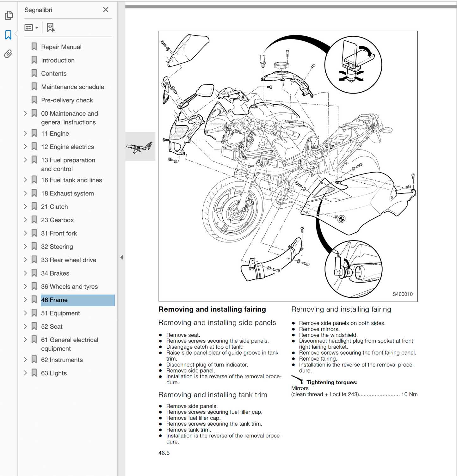Go to the Maintenance schedule bookmark
Viewport: 457px width, 476px height.
click(72, 87)
